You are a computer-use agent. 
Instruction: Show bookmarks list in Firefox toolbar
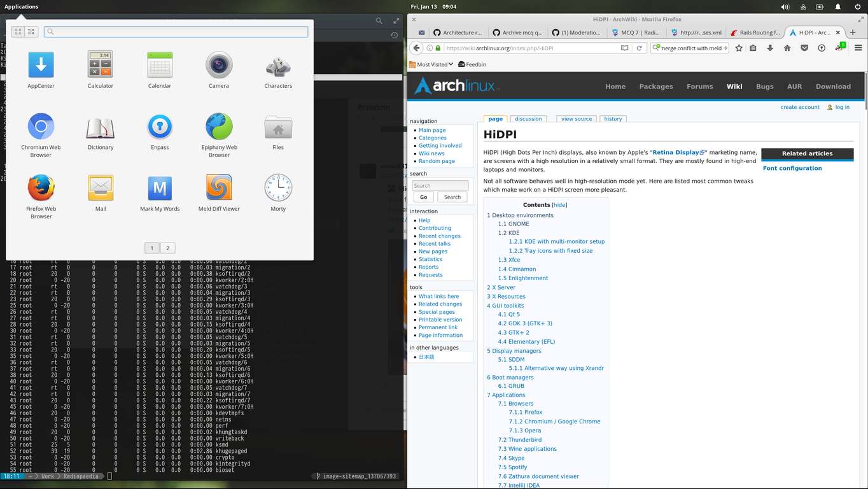(753, 48)
